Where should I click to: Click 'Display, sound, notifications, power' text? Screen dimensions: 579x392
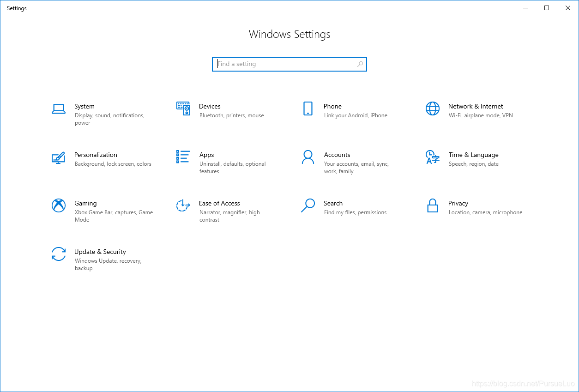(x=109, y=119)
